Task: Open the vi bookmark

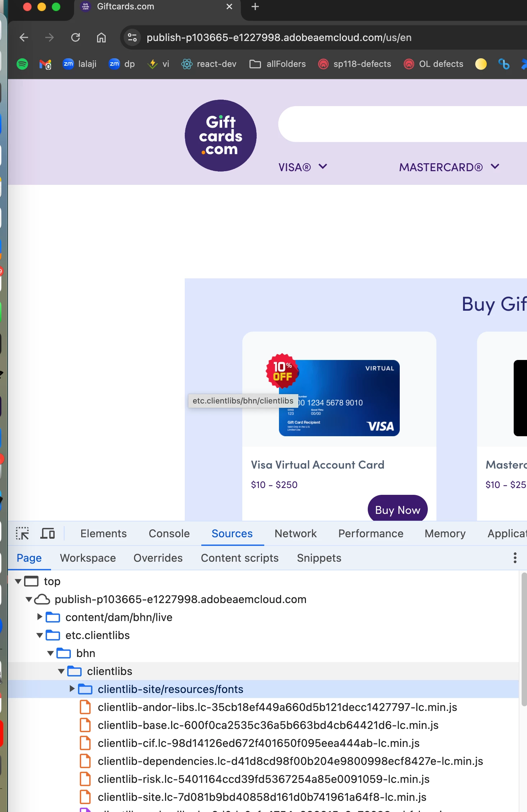Action: tap(158, 64)
